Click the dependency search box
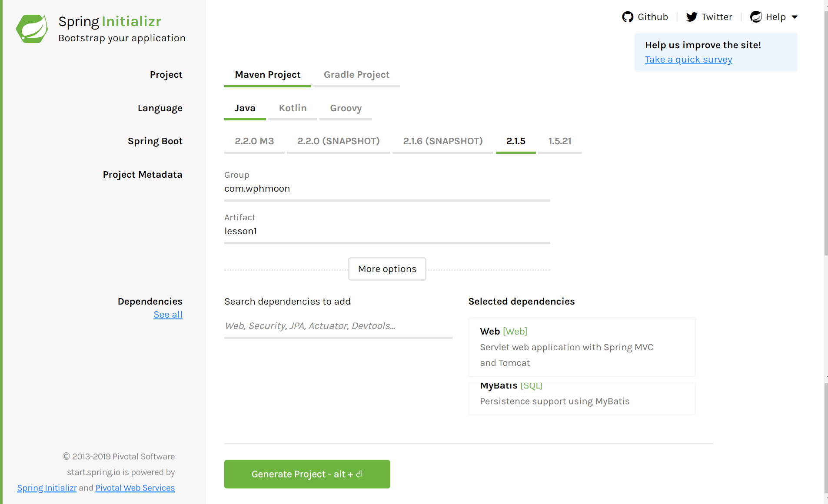Viewport: 828px width, 504px height. [x=338, y=326]
